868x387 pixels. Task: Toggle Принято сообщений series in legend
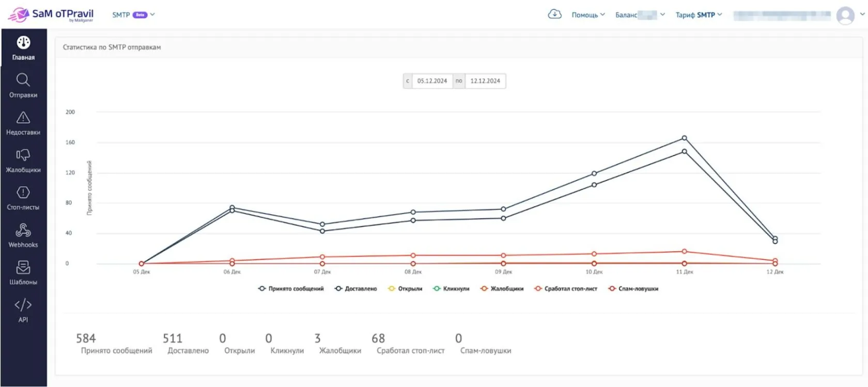point(291,289)
